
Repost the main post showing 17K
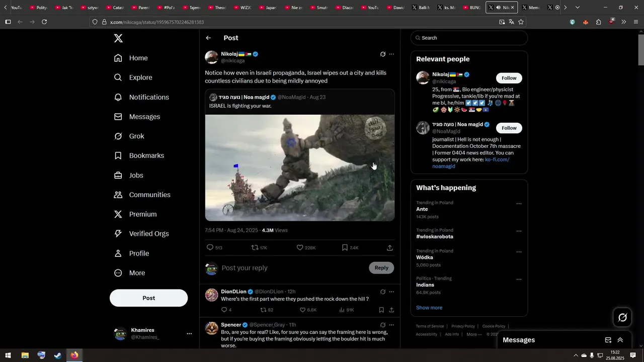click(x=259, y=248)
